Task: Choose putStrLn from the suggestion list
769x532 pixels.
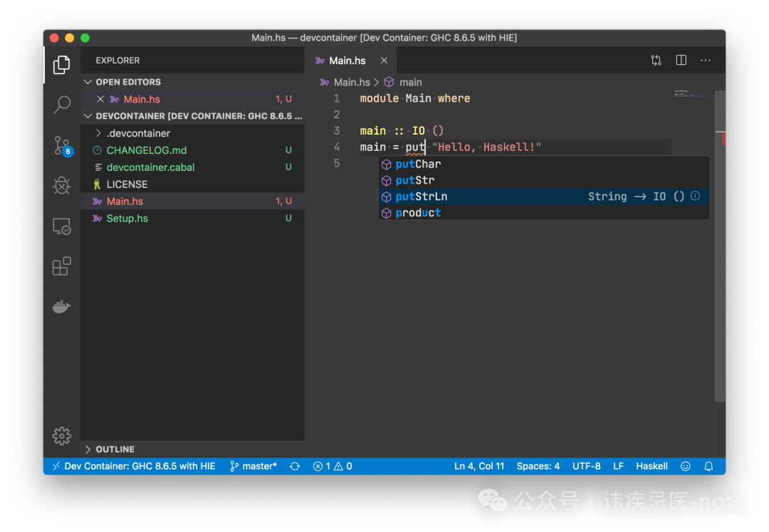Action: (x=544, y=196)
